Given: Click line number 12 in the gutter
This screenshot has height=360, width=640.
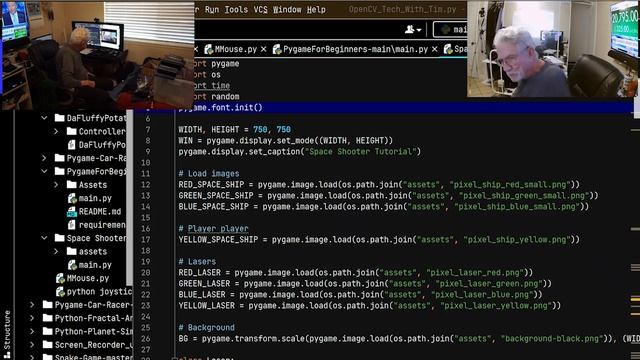Looking at the screenshot, I should (x=146, y=184).
